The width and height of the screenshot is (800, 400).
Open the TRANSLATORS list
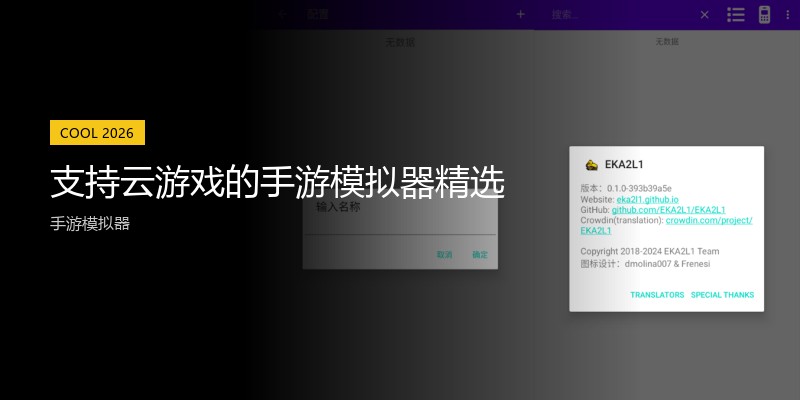657,295
